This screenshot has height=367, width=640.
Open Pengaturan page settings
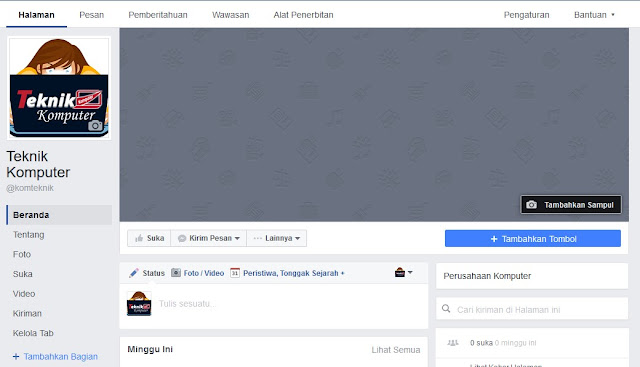pyautogui.click(x=527, y=15)
